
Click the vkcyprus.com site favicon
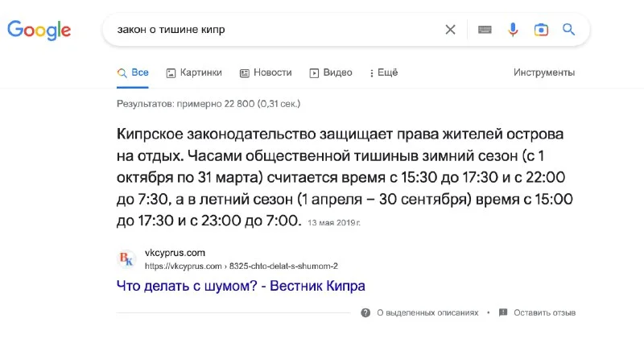[x=126, y=258]
